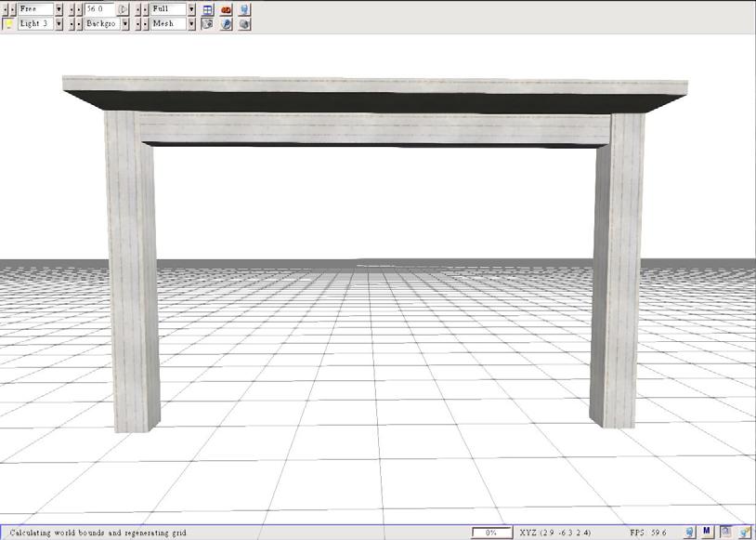Click the gray sphere icon in the toolbar
Image resolution: width=756 pixels, height=540 pixels.
click(x=244, y=23)
